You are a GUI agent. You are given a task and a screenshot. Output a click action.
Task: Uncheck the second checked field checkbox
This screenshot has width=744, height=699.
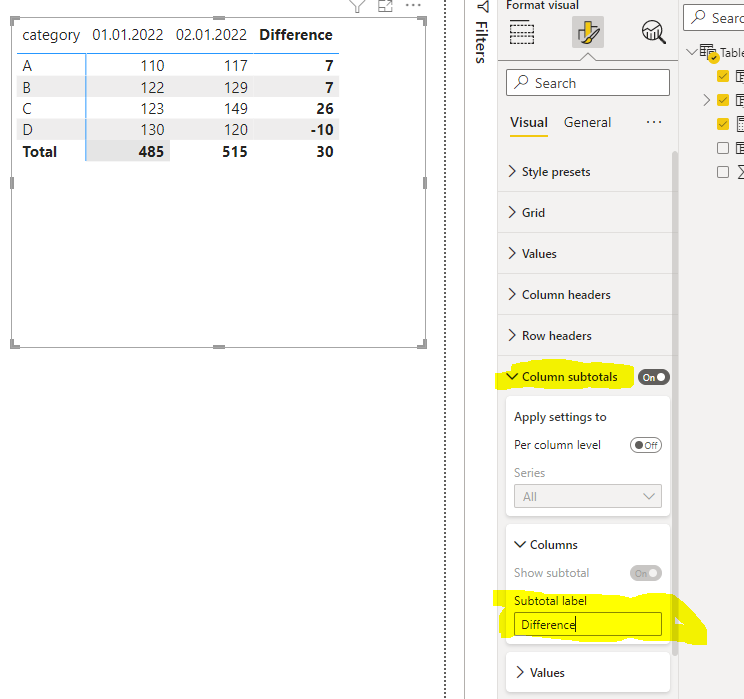[723, 100]
